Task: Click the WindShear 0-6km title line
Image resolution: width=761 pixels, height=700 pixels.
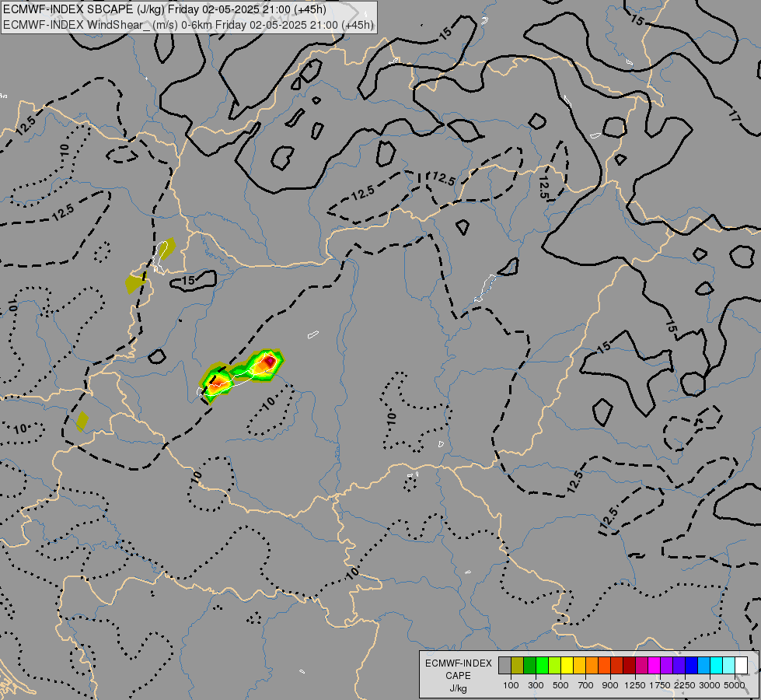Action: 188,25
